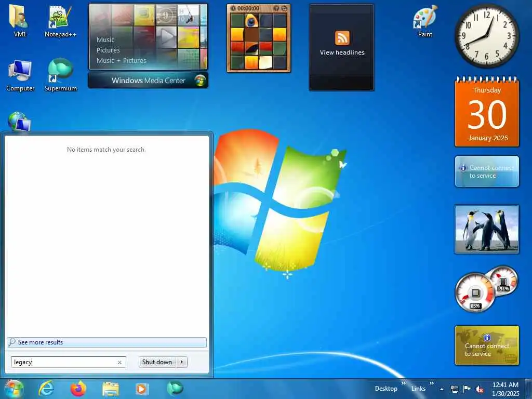Click the Windows Start orb

(14, 389)
